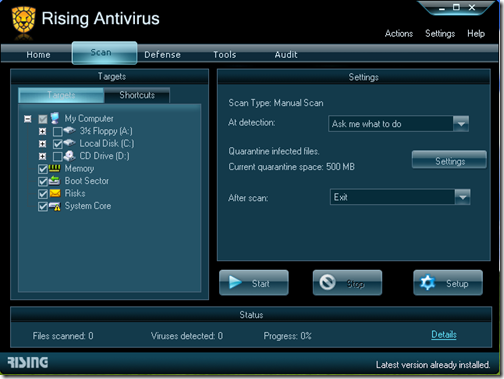
Task: Open the Actions menu
Action: [x=399, y=34]
